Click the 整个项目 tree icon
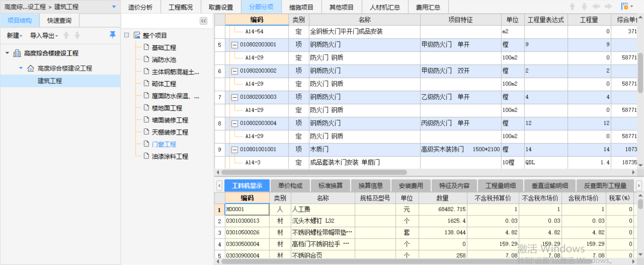The width and height of the screenshot is (644, 265). (x=137, y=35)
